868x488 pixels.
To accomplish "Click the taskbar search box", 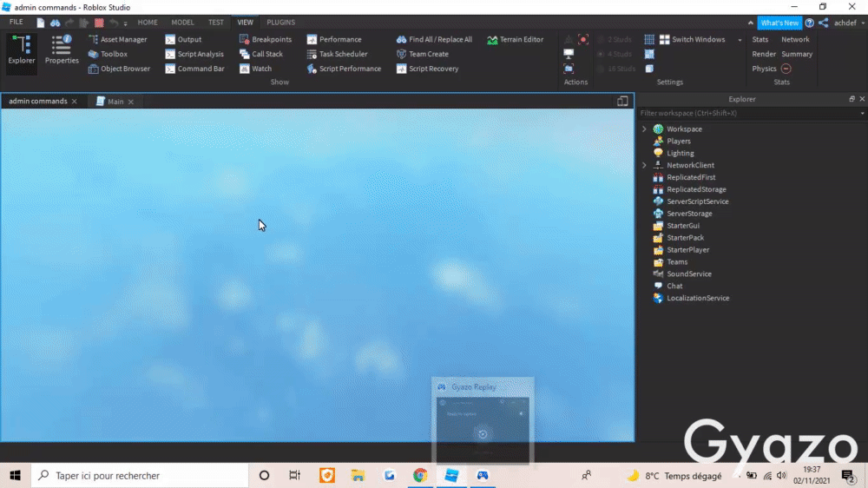I will (140, 475).
